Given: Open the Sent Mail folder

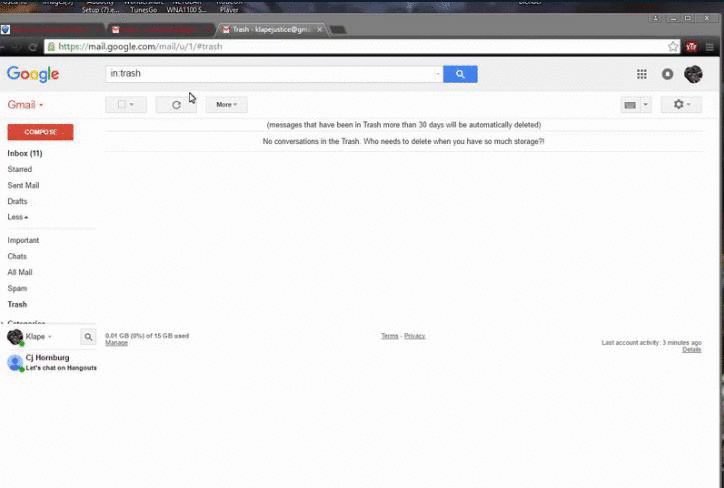Looking at the screenshot, I should (x=23, y=186).
